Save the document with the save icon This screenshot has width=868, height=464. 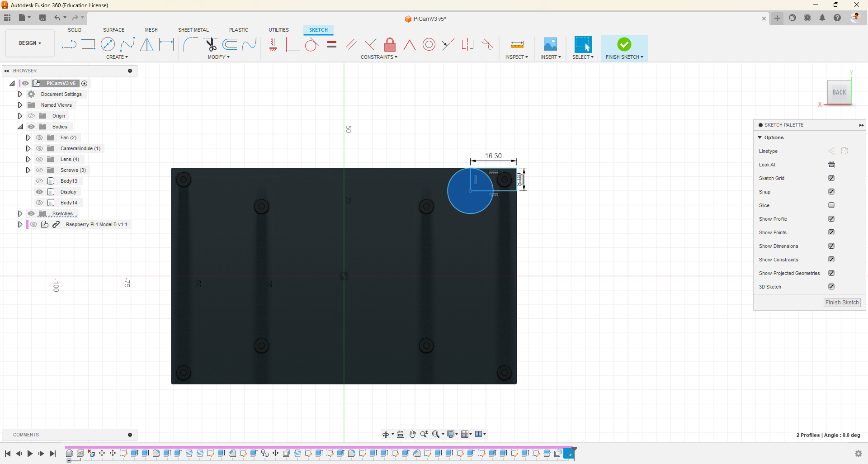pyautogui.click(x=42, y=18)
